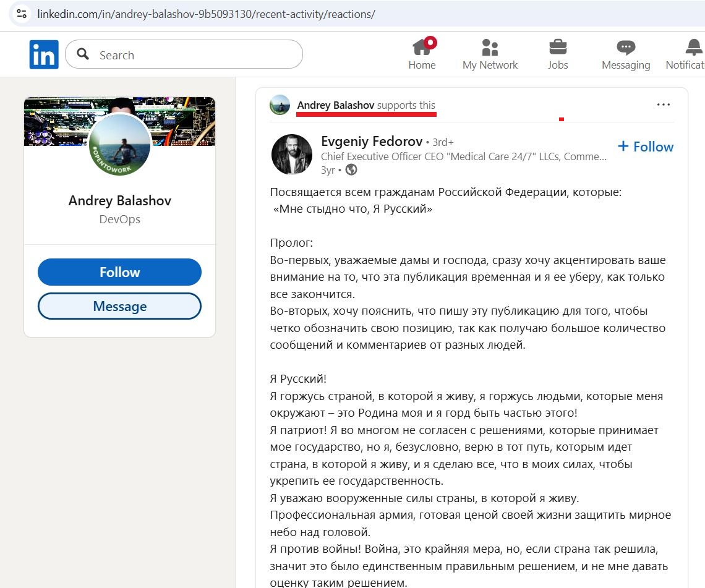Screen dimensions: 705x588
Task: Open Andrey Balashov name in sidebar card
Action: [x=119, y=200]
